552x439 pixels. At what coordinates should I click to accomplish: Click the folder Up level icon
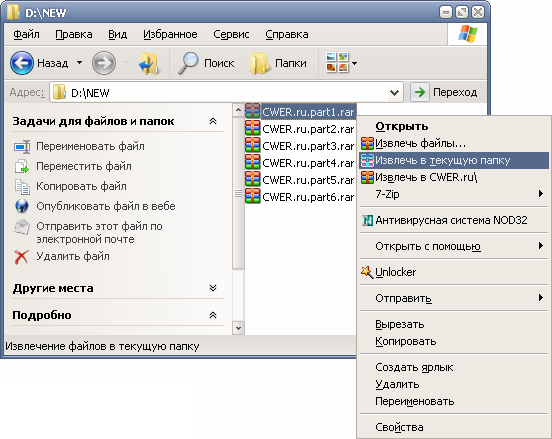point(149,63)
